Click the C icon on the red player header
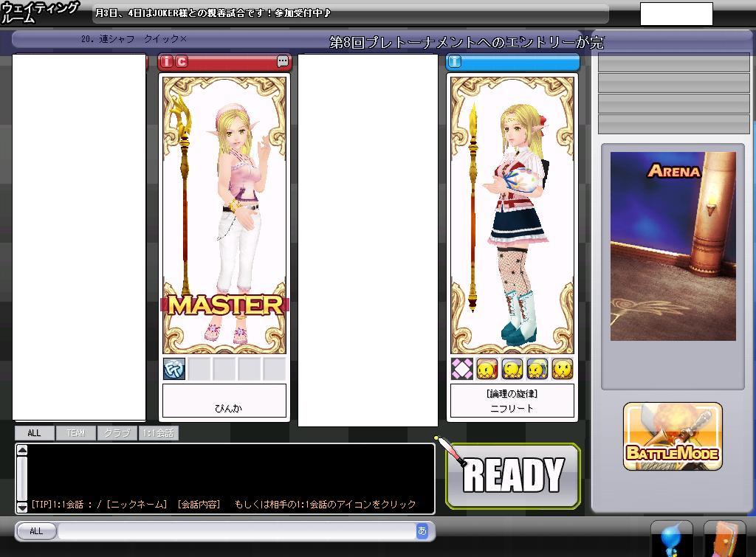The image size is (756, 557). coord(182,62)
